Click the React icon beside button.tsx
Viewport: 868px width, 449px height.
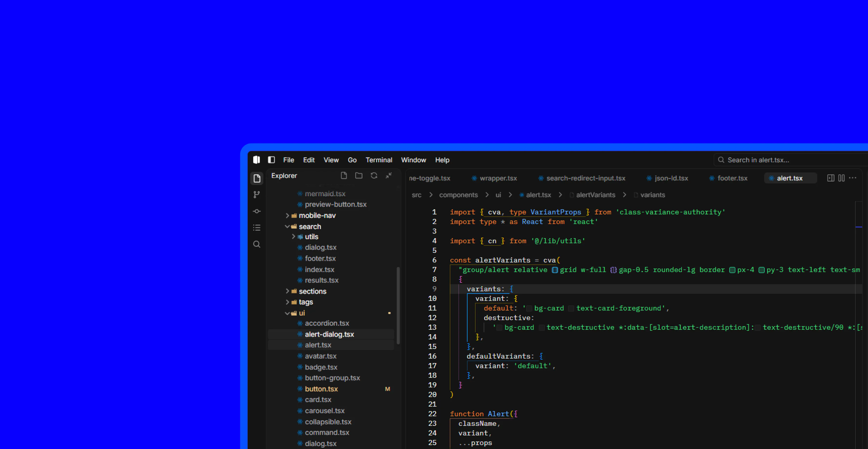coord(300,389)
